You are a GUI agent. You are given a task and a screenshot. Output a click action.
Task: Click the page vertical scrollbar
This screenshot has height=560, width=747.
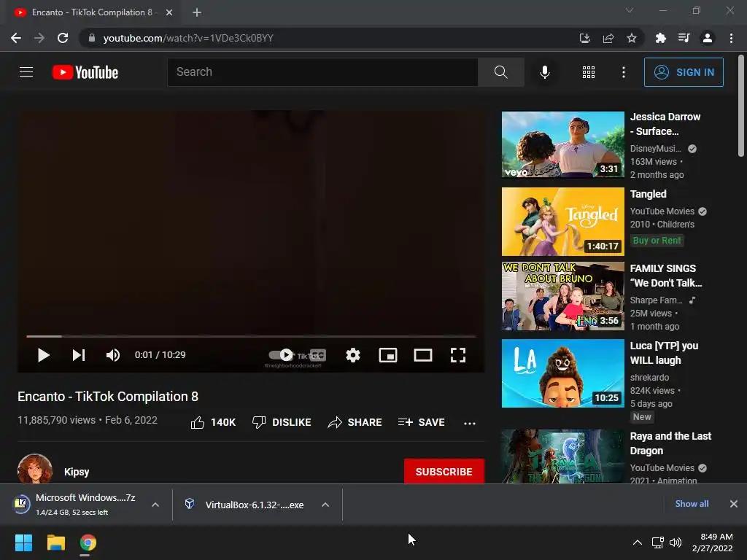[741, 106]
